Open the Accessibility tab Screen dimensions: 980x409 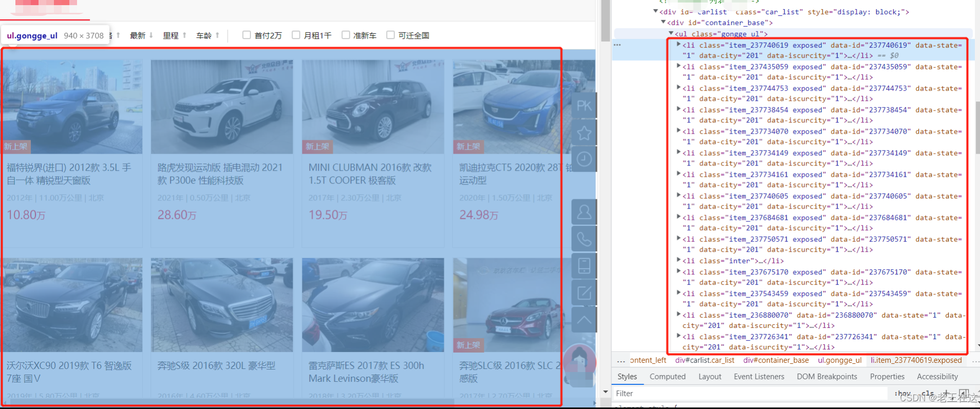pyautogui.click(x=937, y=377)
